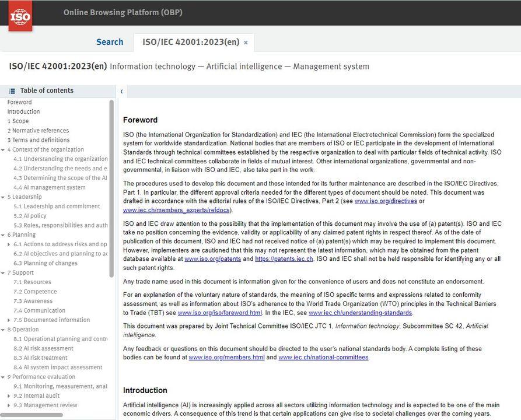Open section 2 Normative references
This screenshot has width=521, height=420.
coord(38,131)
